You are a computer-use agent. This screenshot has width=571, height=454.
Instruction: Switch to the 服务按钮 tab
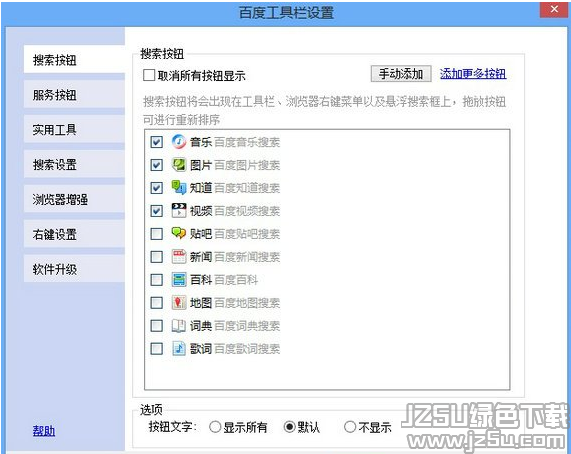pos(74,95)
